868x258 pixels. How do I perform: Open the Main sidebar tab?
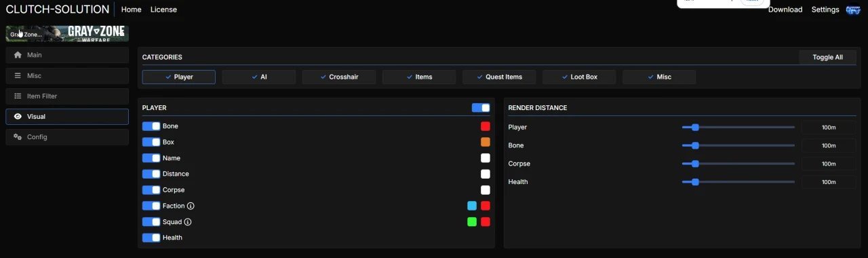tap(67, 55)
